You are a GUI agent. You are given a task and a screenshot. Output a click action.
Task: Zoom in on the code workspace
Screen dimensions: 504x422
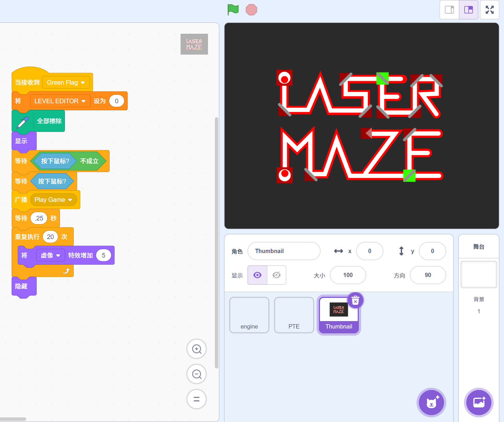197,349
